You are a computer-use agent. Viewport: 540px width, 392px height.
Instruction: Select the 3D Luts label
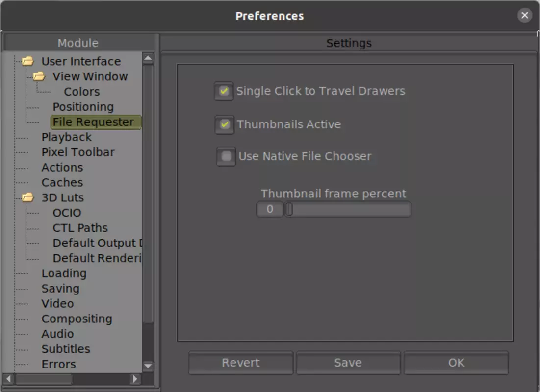[63, 197]
